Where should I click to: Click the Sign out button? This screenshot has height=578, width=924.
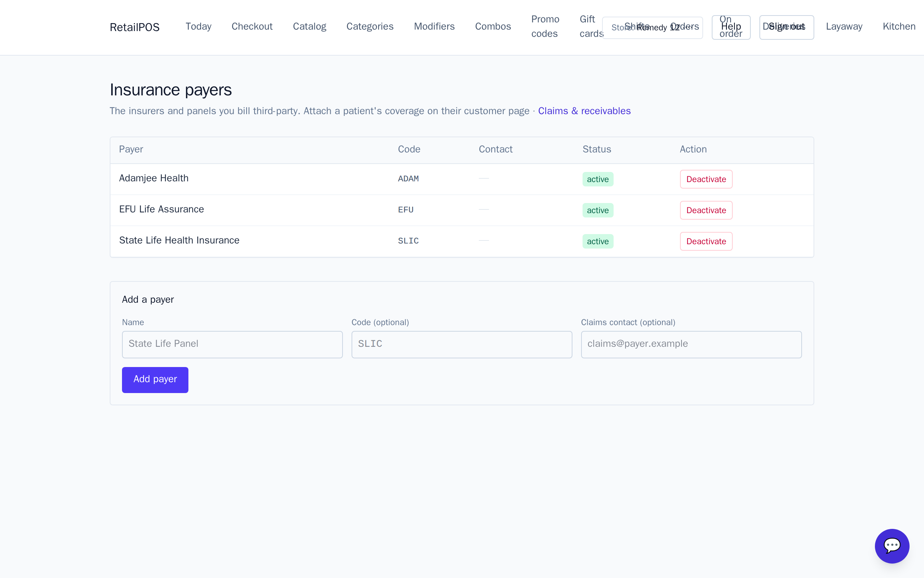pos(786,27)
